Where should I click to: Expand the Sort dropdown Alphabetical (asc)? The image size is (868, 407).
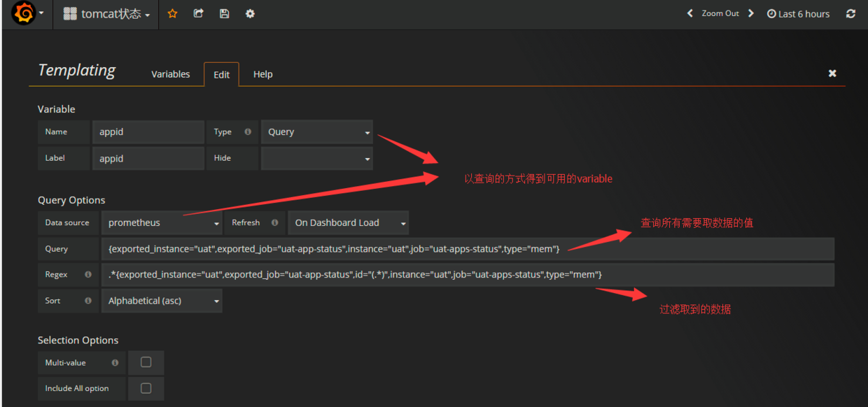[162, 301]
